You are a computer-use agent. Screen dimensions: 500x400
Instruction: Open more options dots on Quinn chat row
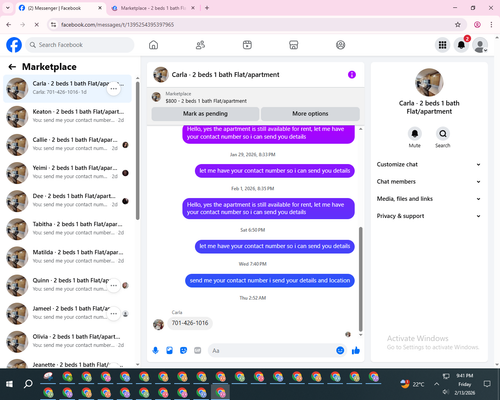point(114,286)
